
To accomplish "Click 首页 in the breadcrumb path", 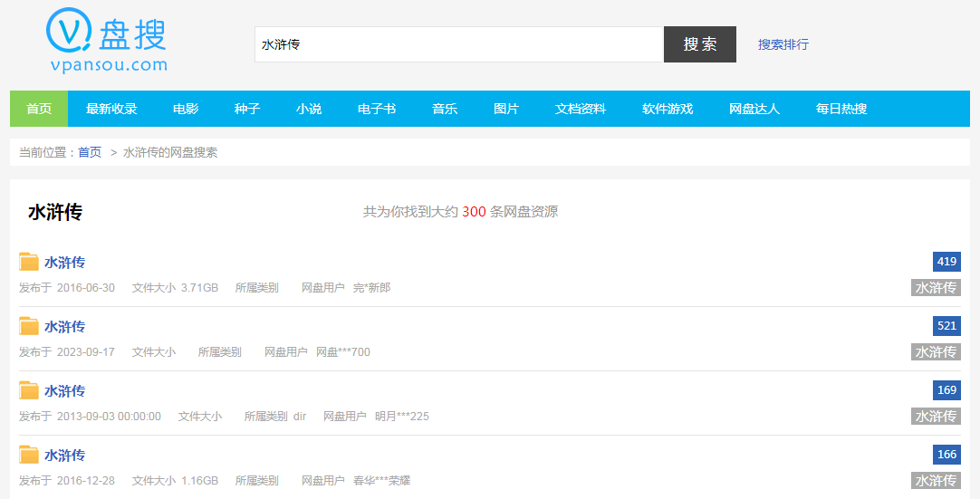I will 90,152.
